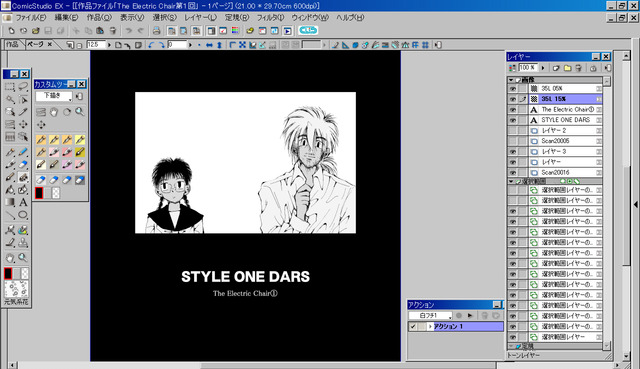This screenshot has height=369, width=640.
Task: Click the delete layer trash icon
Action: (x=578, y=68)
